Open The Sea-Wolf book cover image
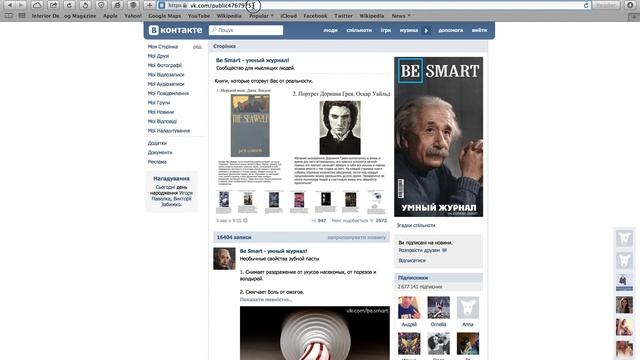Image resolution: width=640 pixels, height=360 pixels. [250, 125]
